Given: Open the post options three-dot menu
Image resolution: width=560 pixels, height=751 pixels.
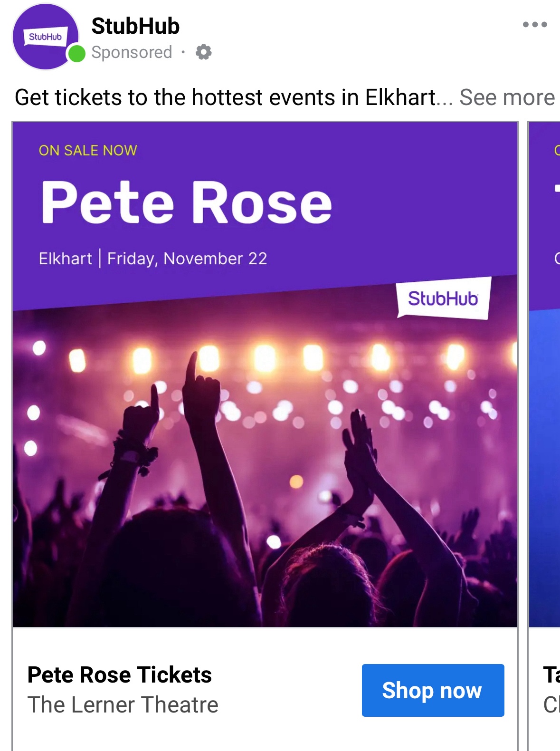Looking at the screenshot, I should pos(534,25).
